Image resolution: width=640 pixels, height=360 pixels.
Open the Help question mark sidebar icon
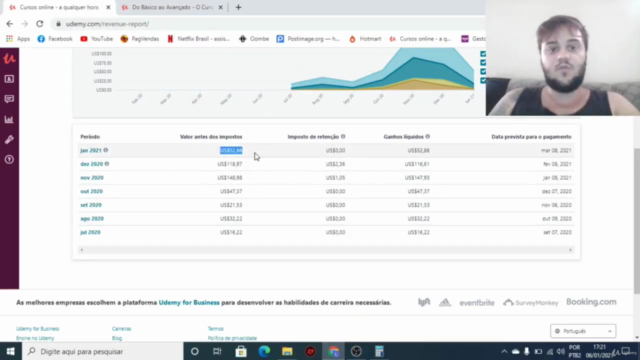click(x=9, y=160)
